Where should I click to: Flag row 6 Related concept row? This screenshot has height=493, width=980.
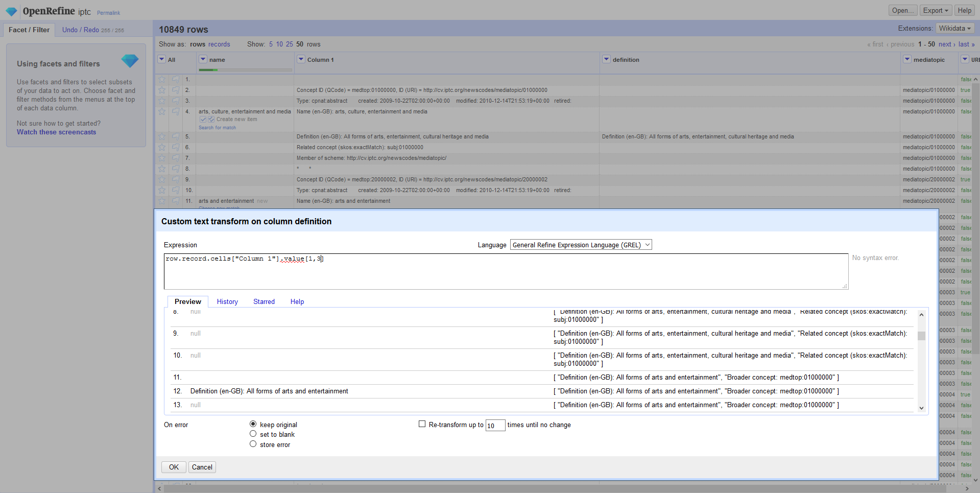(175, 147)
